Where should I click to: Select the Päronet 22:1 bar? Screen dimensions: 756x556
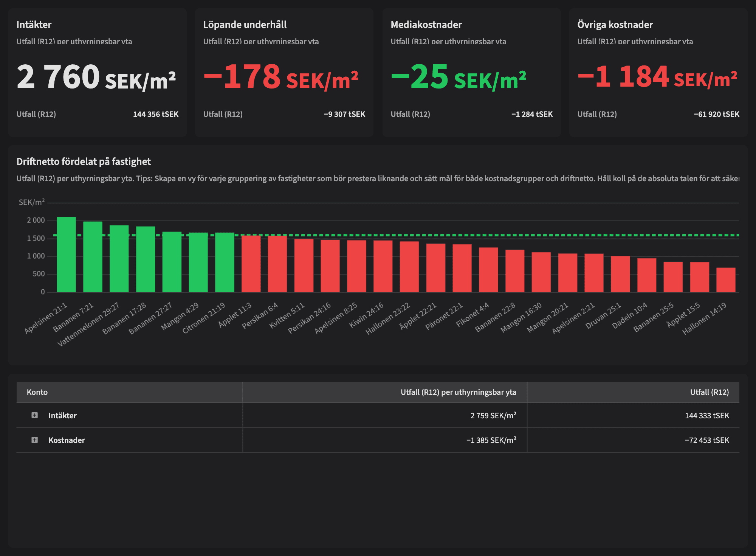click(x=462, y=269)
